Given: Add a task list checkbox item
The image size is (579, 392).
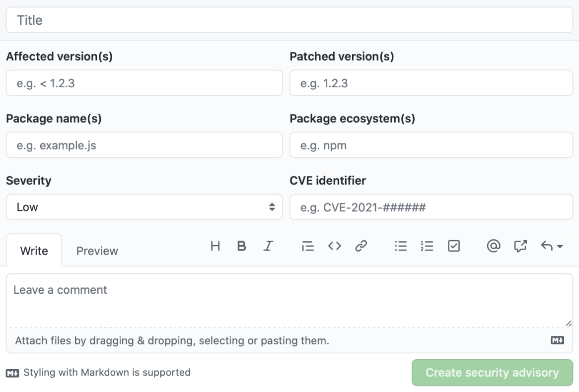Looking at the screenshot, I should coord(454,246).
